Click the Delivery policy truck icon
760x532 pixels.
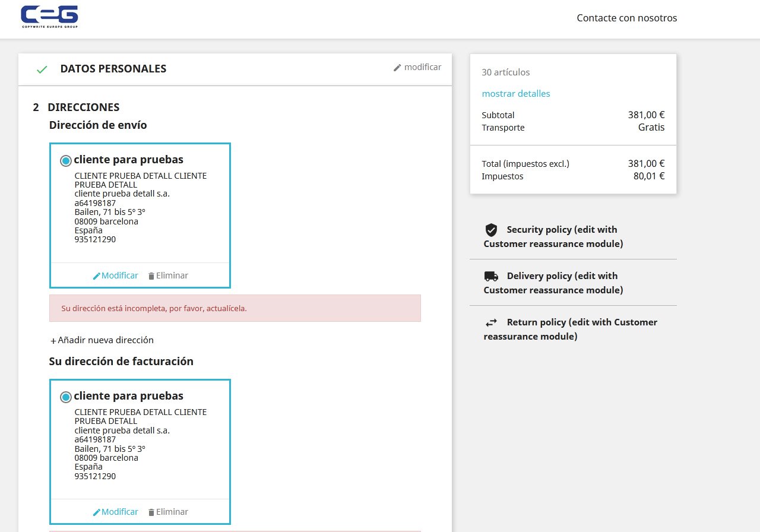pyautogui.click(x=491, y=276)
